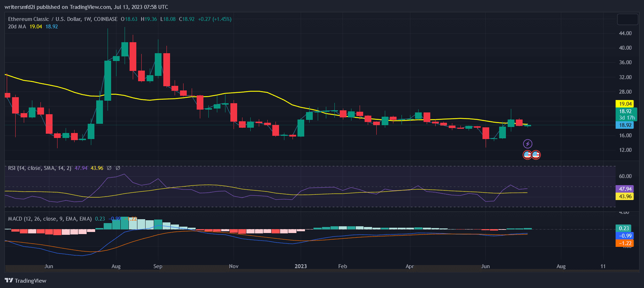
Task: Click the TradingView text at bottom left
Action: point(31,281)
